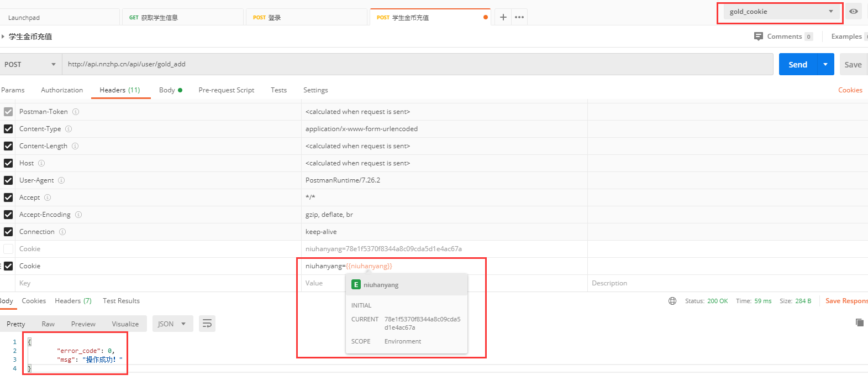Copy response with the copy icon
Screen dimensions: 868x385
click(859, 322)
